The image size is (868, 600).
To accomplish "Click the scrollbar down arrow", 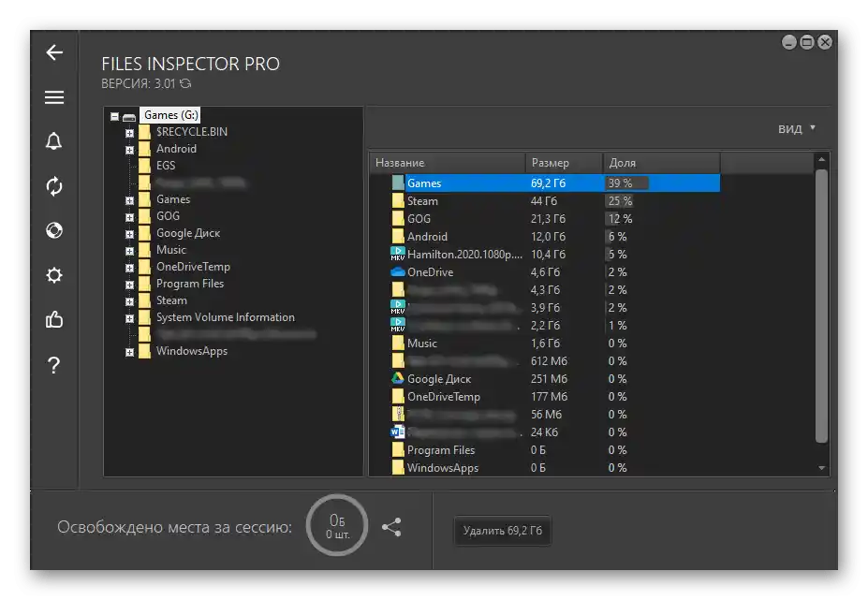I will tap(821, 468).
